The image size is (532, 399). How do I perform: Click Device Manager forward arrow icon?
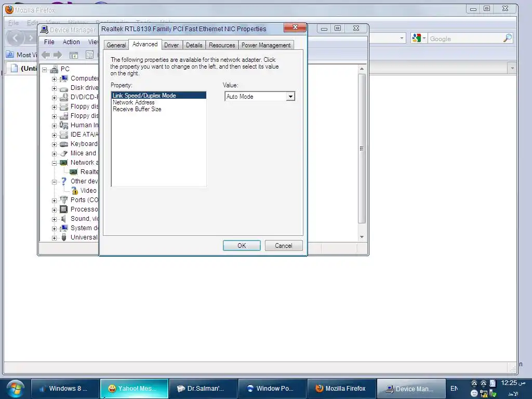[x=58, y=55]
